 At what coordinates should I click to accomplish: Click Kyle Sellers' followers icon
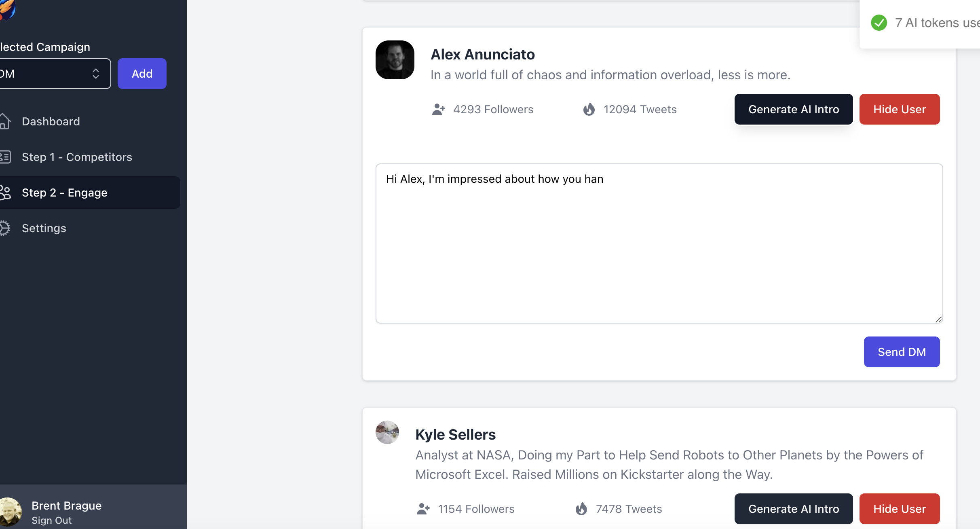[423, 509]
